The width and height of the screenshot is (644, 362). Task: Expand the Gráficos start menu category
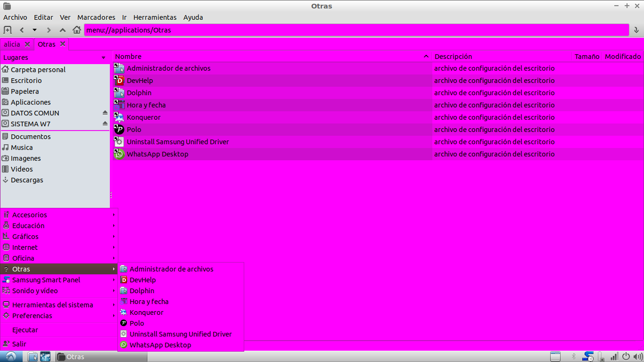tap(59, 237)
